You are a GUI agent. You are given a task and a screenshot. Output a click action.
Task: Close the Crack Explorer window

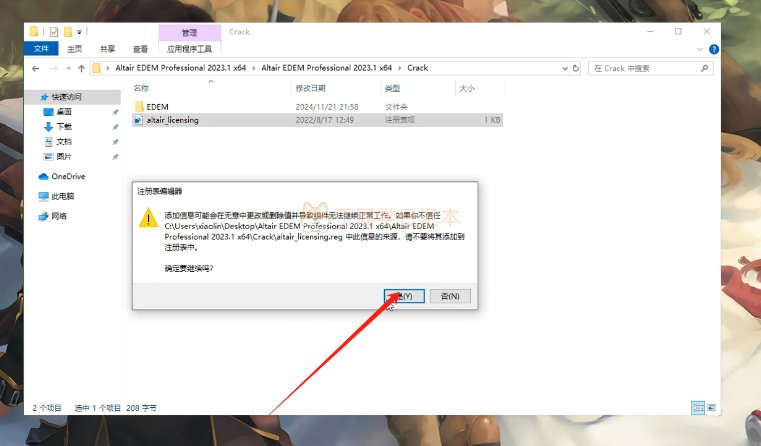[707, 32]
